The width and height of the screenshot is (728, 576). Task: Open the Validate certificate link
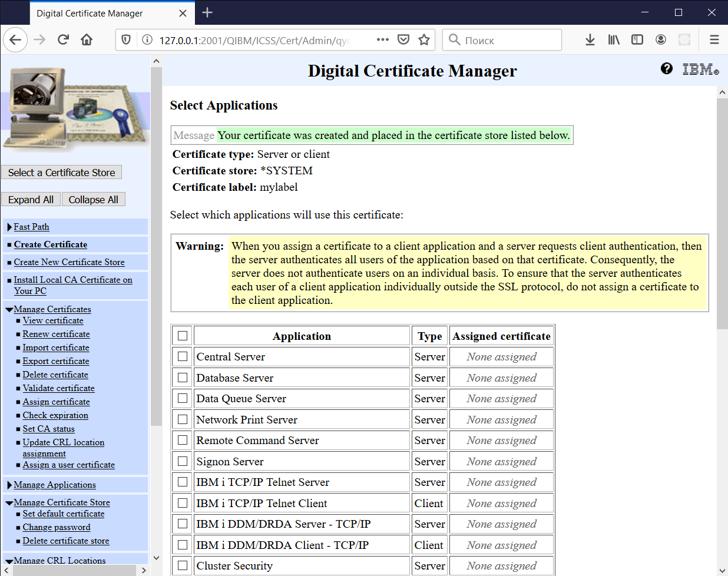click(x=59, y=388)
